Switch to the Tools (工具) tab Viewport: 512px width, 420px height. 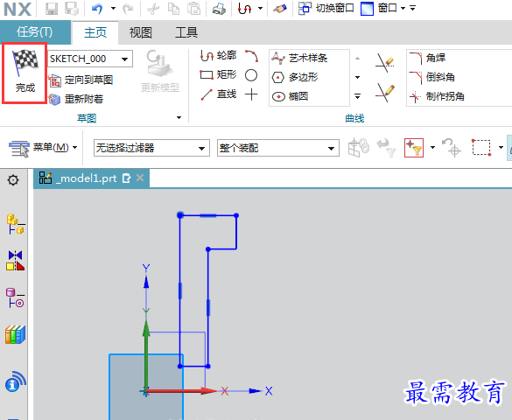point(186,32)
